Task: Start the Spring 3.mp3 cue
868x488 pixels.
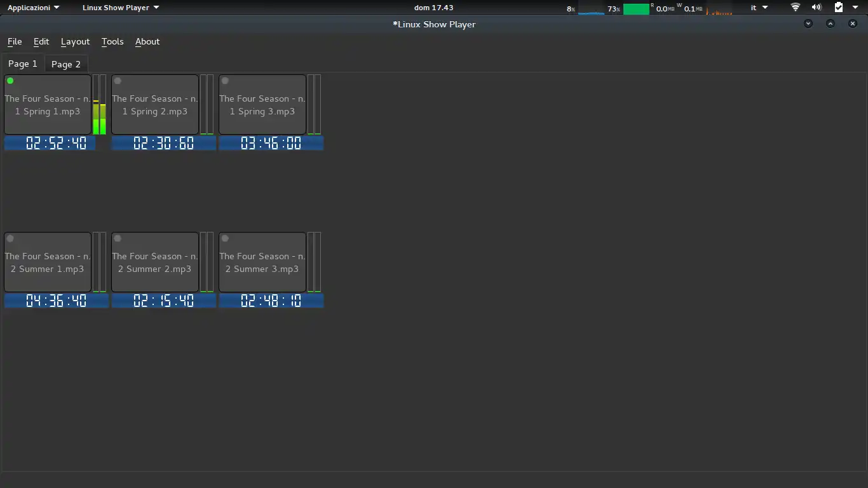Action: pos(262,105)
